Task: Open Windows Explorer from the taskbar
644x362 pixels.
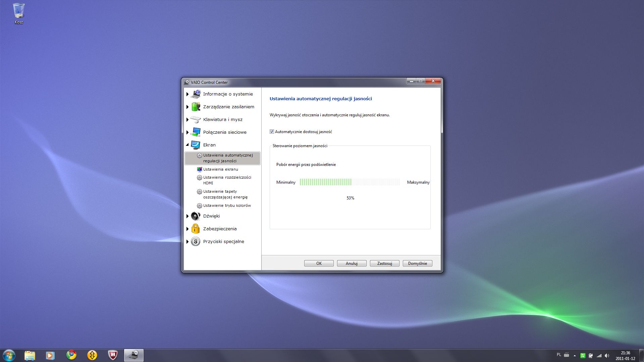Action: [30, 355]
